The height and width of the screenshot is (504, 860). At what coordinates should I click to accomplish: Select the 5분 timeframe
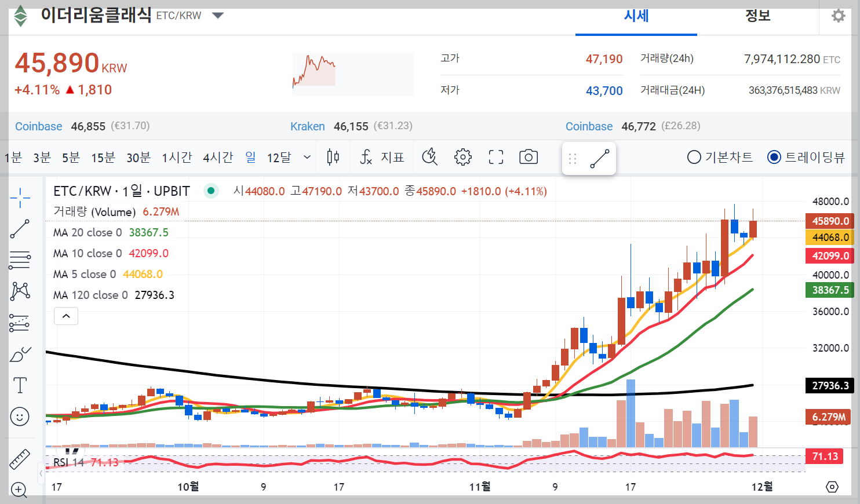tap(71, 158)
